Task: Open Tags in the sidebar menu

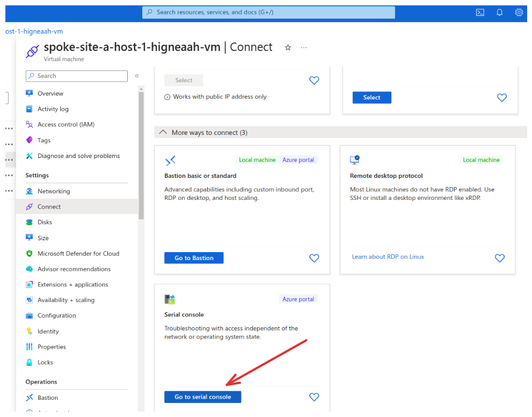Action: click(x=44, y=140)
